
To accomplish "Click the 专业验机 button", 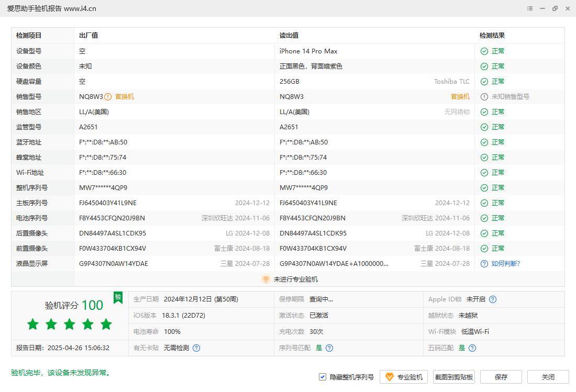I will (404, 377).
